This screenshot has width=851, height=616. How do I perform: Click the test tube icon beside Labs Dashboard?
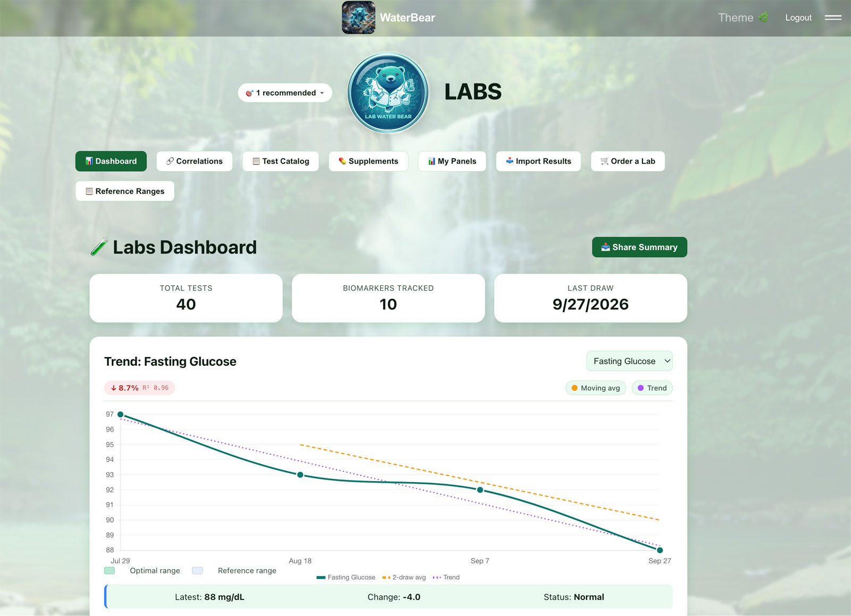[99, 247]
